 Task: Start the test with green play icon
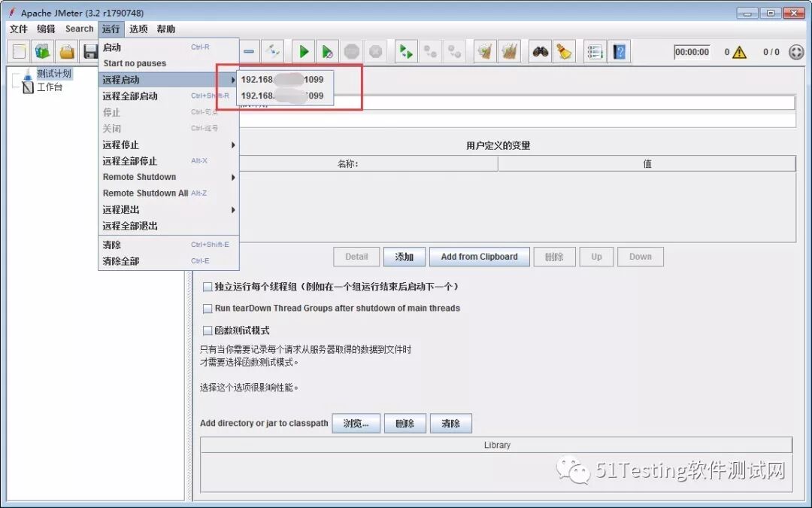click(304, 51)
